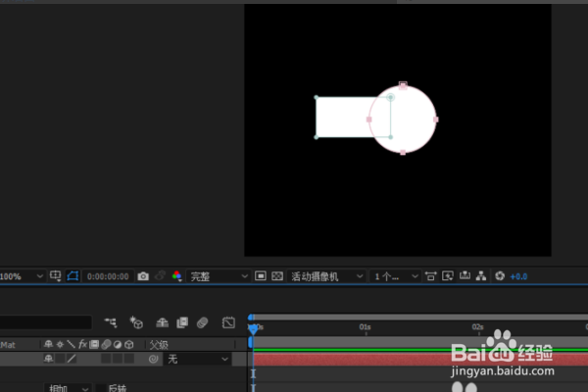588x392 pixels.
Task: Click the current time 0:00:00:00 display
Action: click(x=108, y=276)
